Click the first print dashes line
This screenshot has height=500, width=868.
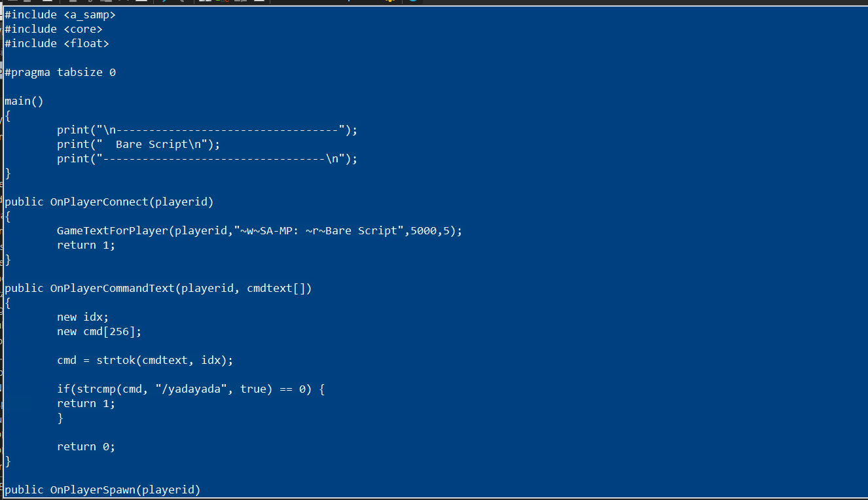(x=207, y=130)
